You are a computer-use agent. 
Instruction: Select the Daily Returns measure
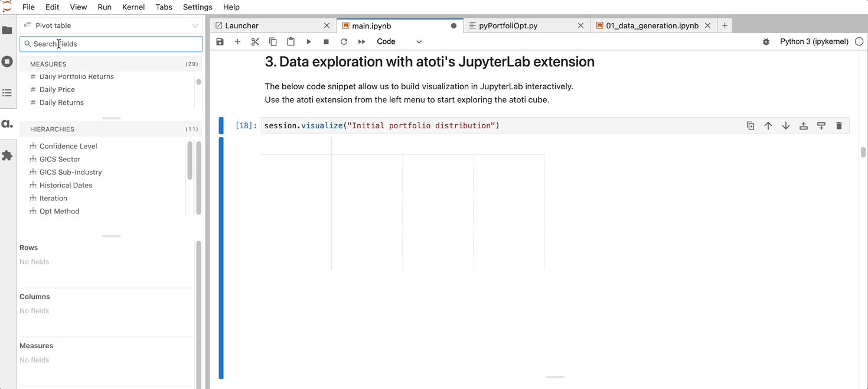[61, 102]
